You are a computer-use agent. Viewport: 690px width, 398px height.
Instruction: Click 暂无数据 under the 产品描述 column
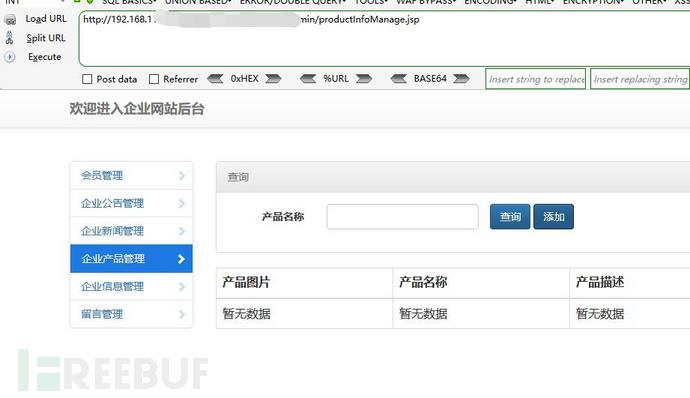coord(600,314)
